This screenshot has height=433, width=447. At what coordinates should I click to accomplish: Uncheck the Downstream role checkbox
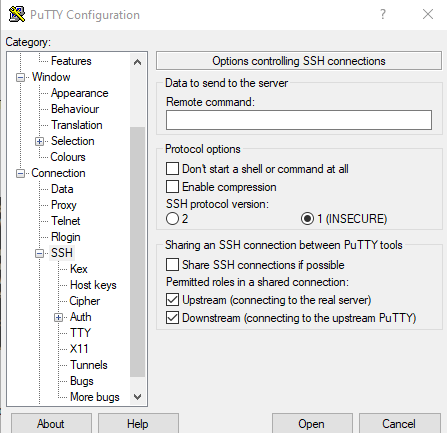click(172, 318)
